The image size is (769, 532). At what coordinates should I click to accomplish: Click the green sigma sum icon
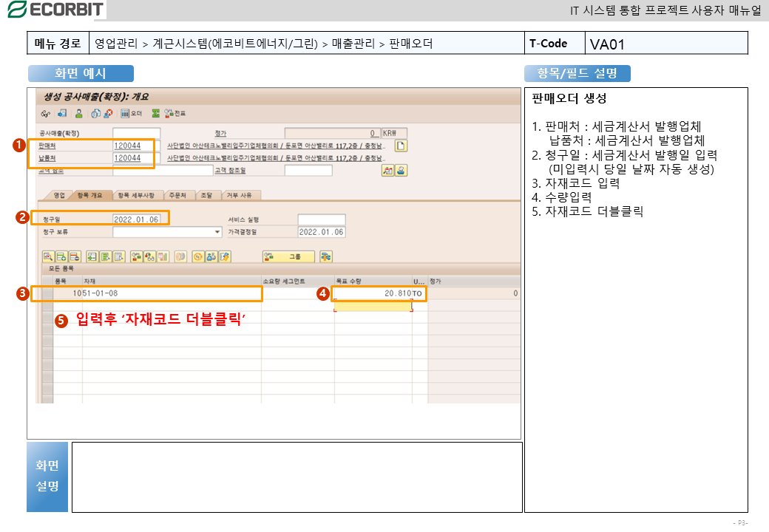(x=155, y=114)
